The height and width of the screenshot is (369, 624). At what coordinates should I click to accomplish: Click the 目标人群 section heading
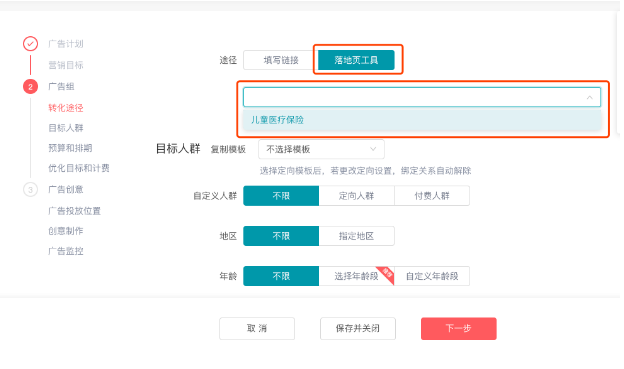click(178, 149)
